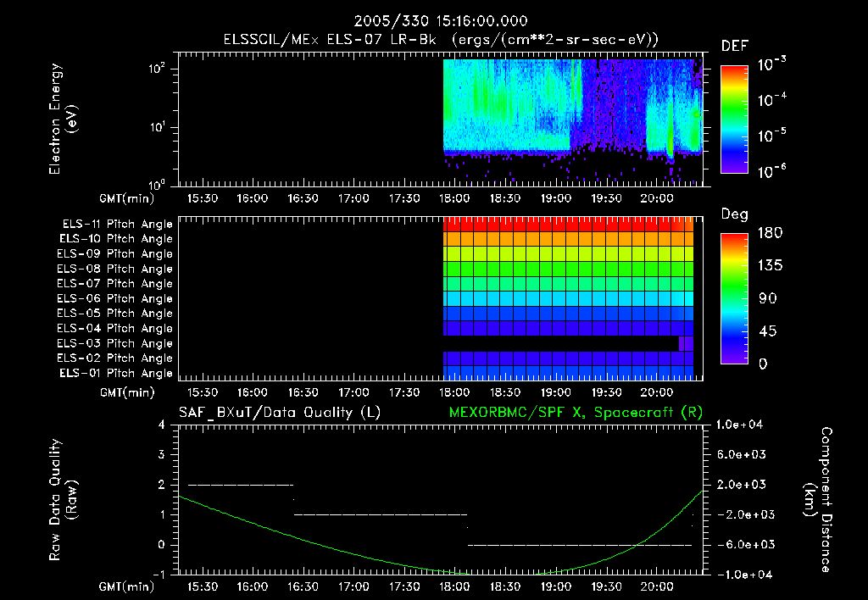The width and height of the screenshot is (868, 600).
Task: Select the GMT(min) label under the bottom plot
Action: click(127, 586)
